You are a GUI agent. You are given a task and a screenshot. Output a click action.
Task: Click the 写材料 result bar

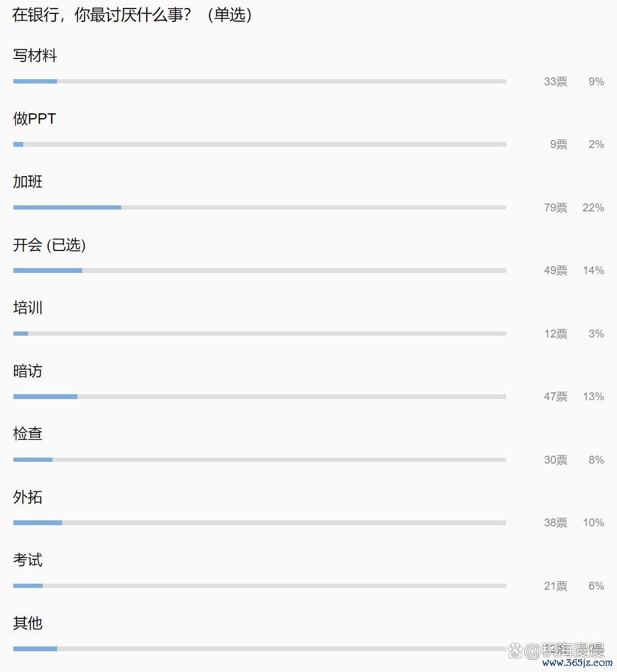point(259,82)
